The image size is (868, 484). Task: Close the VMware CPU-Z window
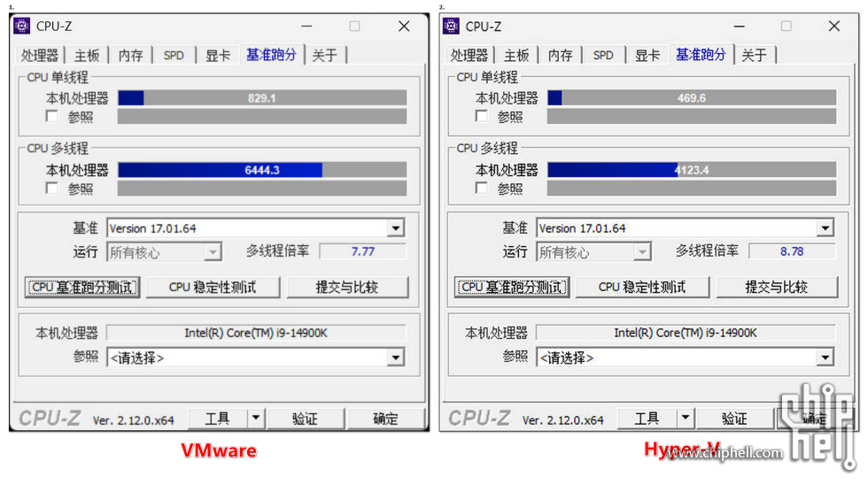404,26
